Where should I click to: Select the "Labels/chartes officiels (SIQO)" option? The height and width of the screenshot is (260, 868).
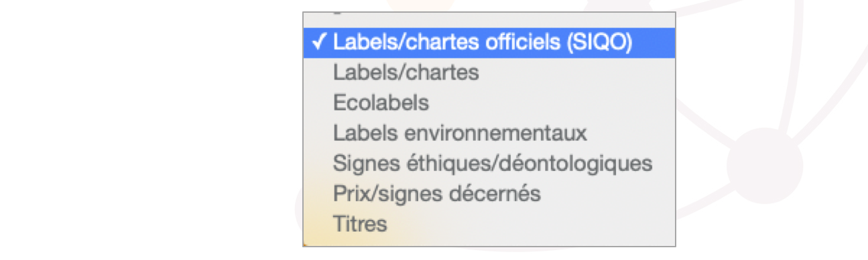click(489, 42)
